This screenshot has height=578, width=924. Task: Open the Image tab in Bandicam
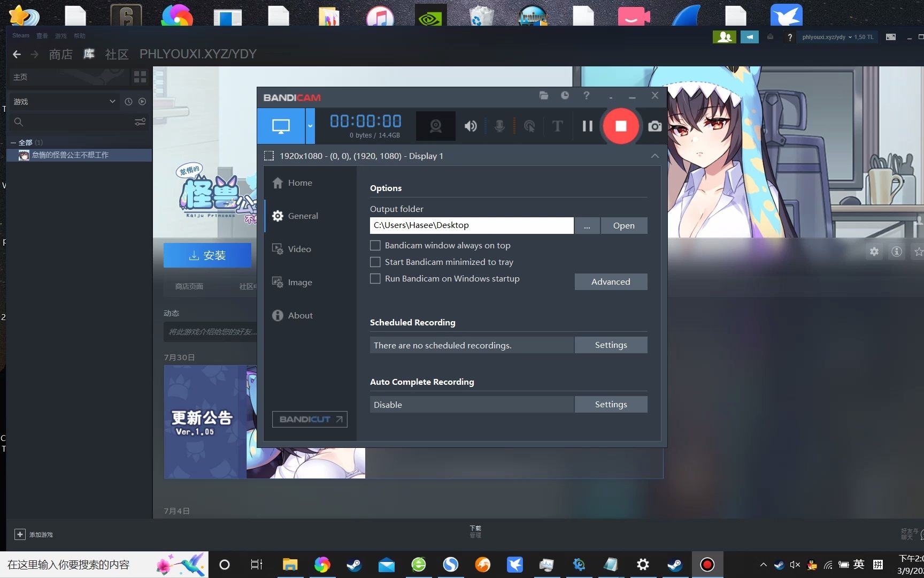[292, 283]
